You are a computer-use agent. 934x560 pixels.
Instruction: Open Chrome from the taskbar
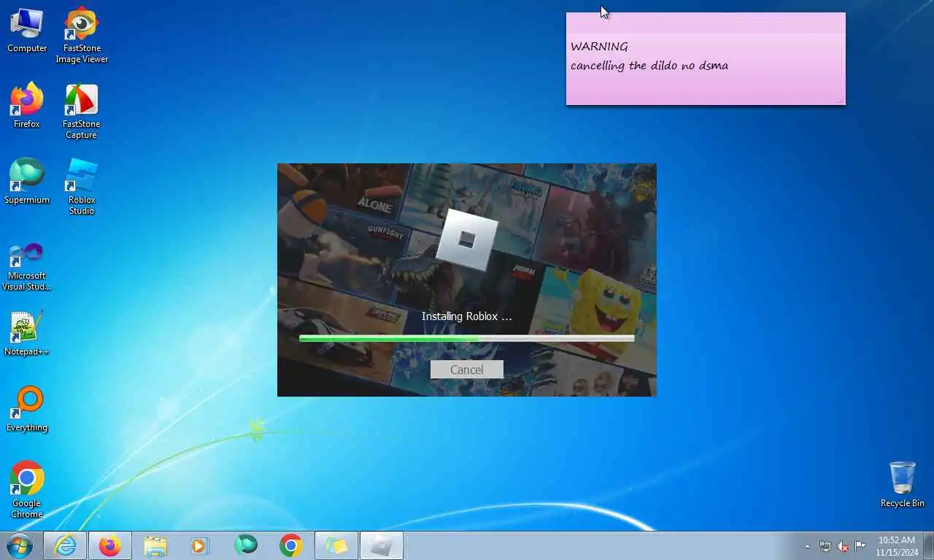click(x=291, y=545)
